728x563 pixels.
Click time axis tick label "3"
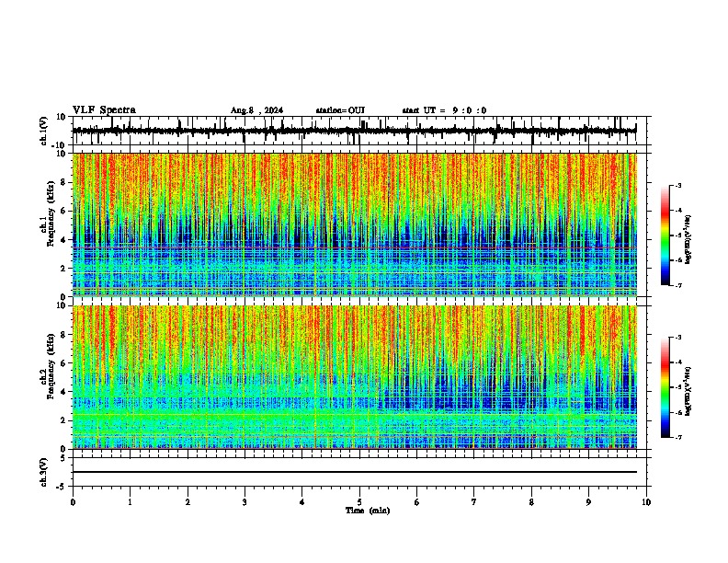pyautogui.click(x=245, y=502)
